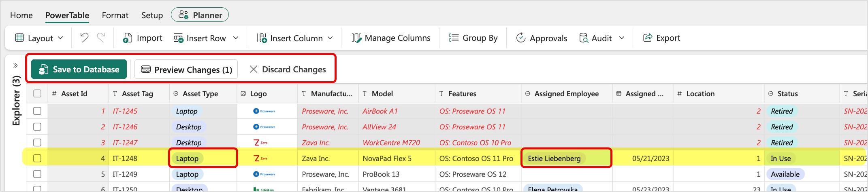This screenshot has height=192, width=868.
Task: Open the Insert Row dropdown arrow
Action: pos(236,38)
